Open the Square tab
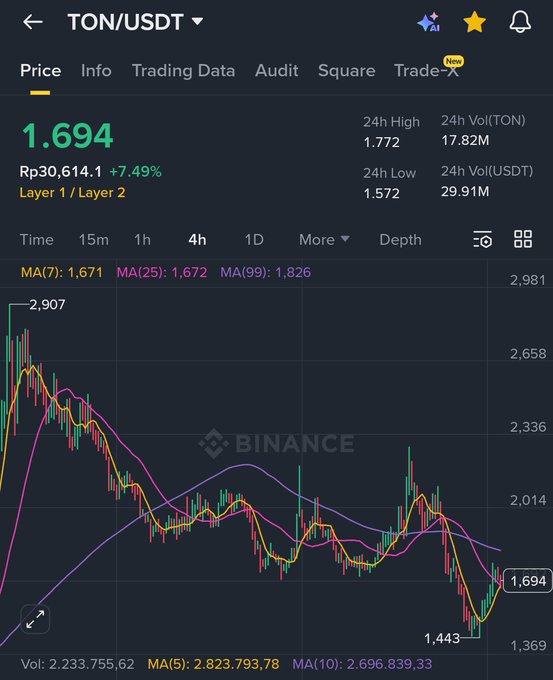The width and height of the screenshot is (553, 680). pyautogui.click(x=347, y=71)
